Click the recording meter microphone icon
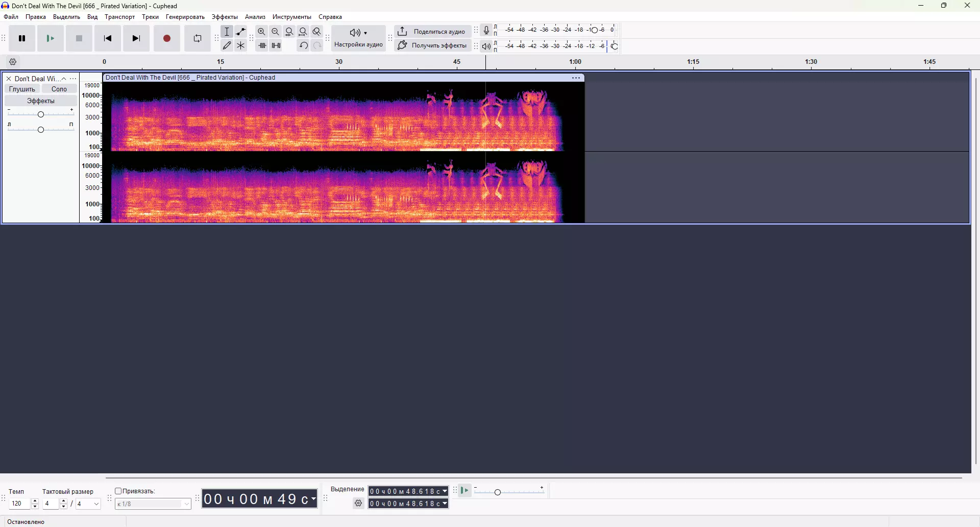Screen dimensions: 980x527 486,30
